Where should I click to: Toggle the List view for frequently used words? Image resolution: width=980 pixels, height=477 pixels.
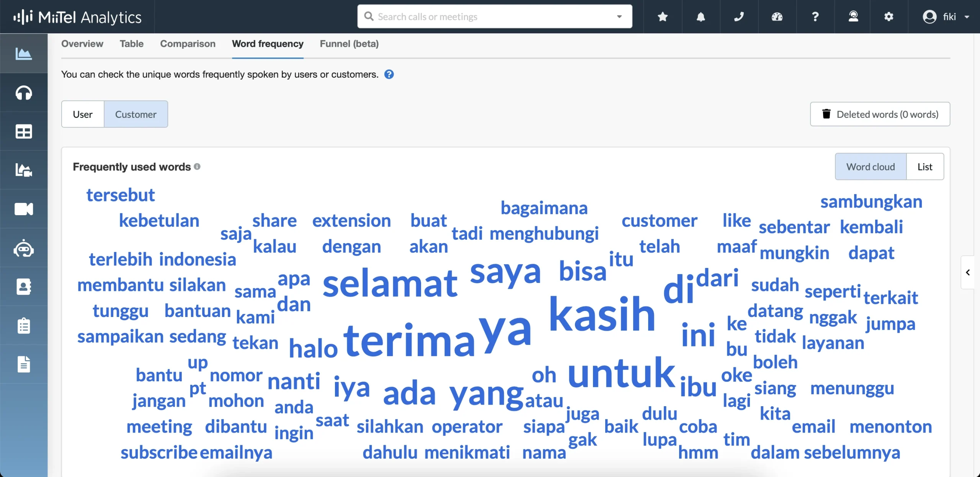coord(925,167)
